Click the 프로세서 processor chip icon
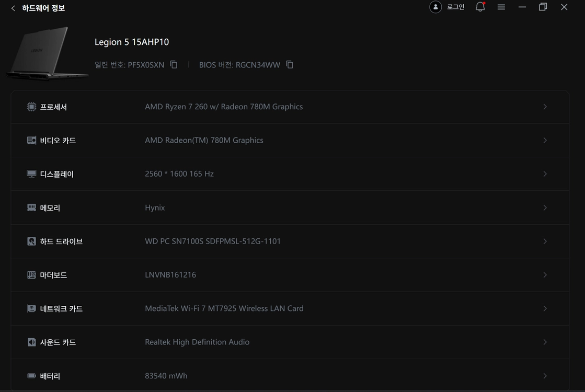 [32, 107]
